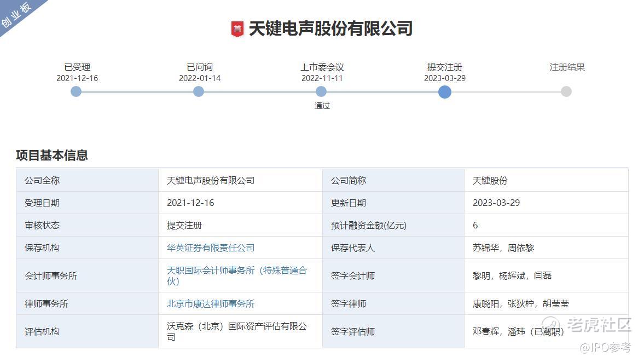Click the 项目基本信息 section heading
Screen dimensions: 644x362
point(52,156)
